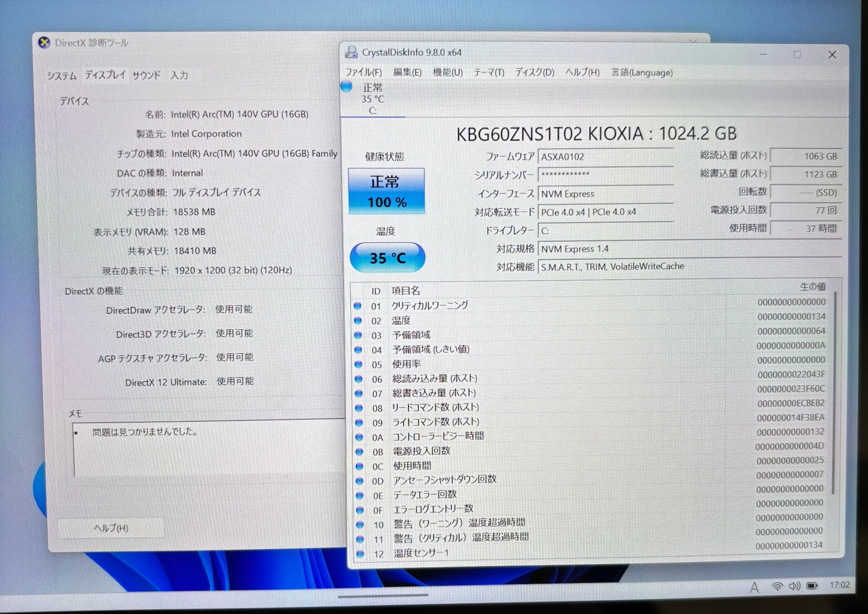868x614 pixels.
Task: Click the blue status dot for row 10
Action: [360, 524]
